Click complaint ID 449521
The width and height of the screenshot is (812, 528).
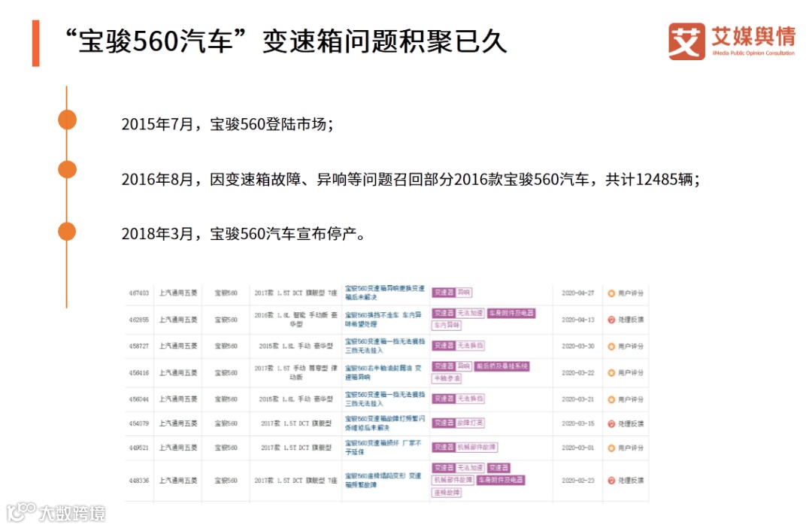[x=139, y=448]
